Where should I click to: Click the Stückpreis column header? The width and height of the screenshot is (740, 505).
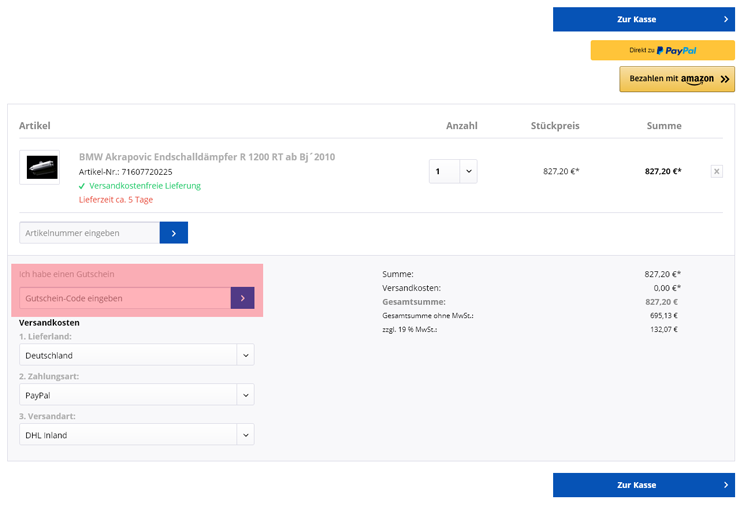click(555, 126)
